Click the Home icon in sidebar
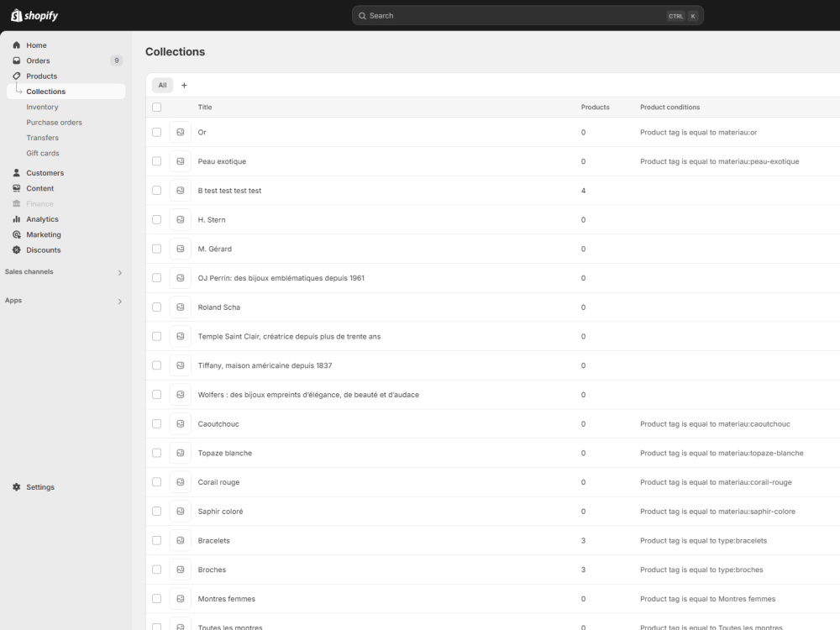 coord(17,45)
